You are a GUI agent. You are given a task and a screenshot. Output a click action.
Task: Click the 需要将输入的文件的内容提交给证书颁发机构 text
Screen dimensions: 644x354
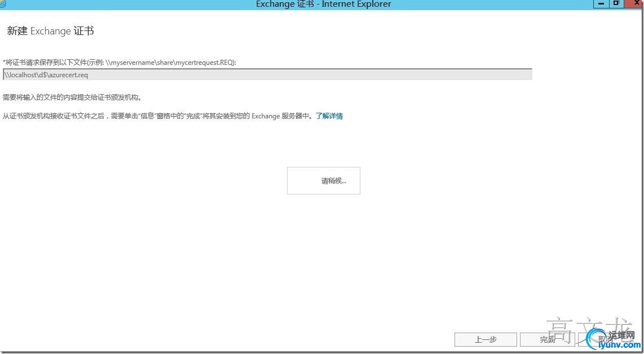tap(72, 98)
